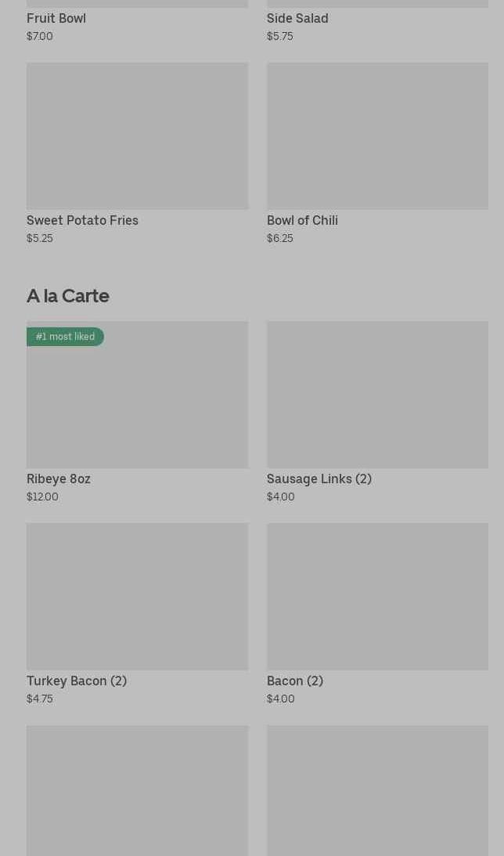This screenshot has height=856, width=504.
Task: Click the $5.75 Side Salad price
Action: (x=280, y=36)
